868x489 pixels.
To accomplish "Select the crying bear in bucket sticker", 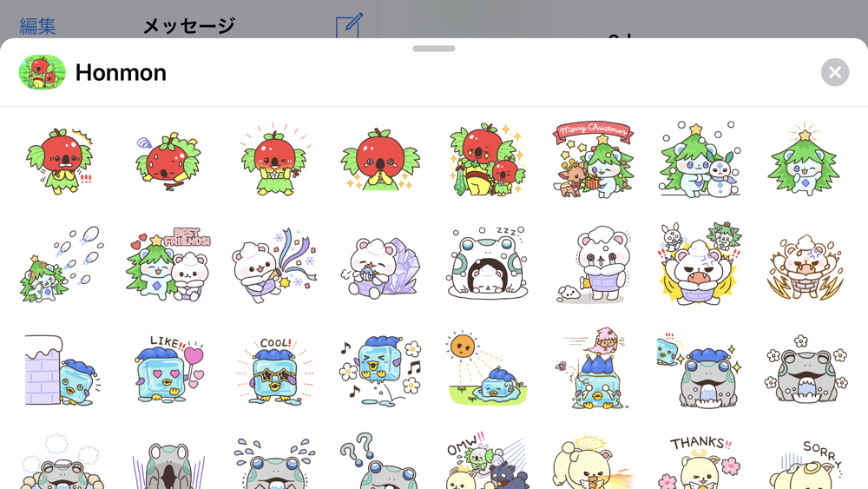I will pos(593,265).
